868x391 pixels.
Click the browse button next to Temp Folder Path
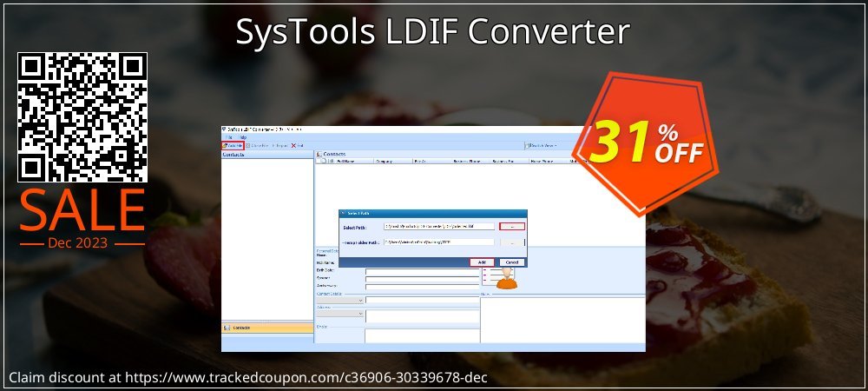pos(511,242)
